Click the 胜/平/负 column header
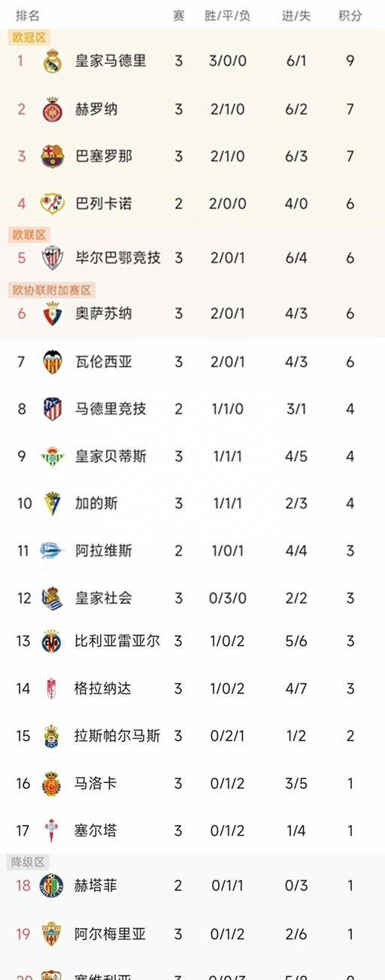This screenshot has width=385, height=980. [227, 15]
